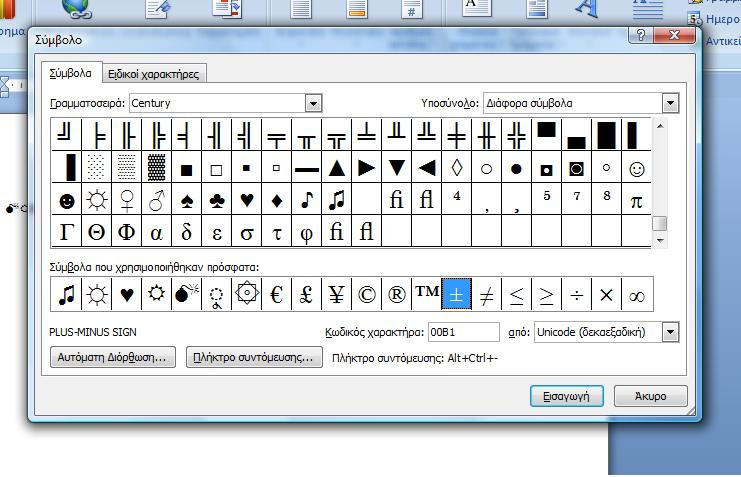Click the page number icon in the ribbon
The height and width of the screenshot is (477, 741).
[412, 8]
